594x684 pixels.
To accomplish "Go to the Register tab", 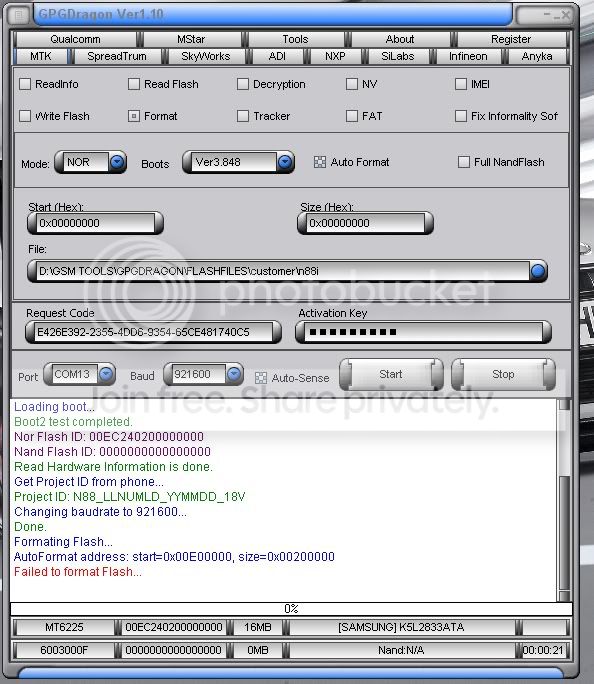I will 511,39.
